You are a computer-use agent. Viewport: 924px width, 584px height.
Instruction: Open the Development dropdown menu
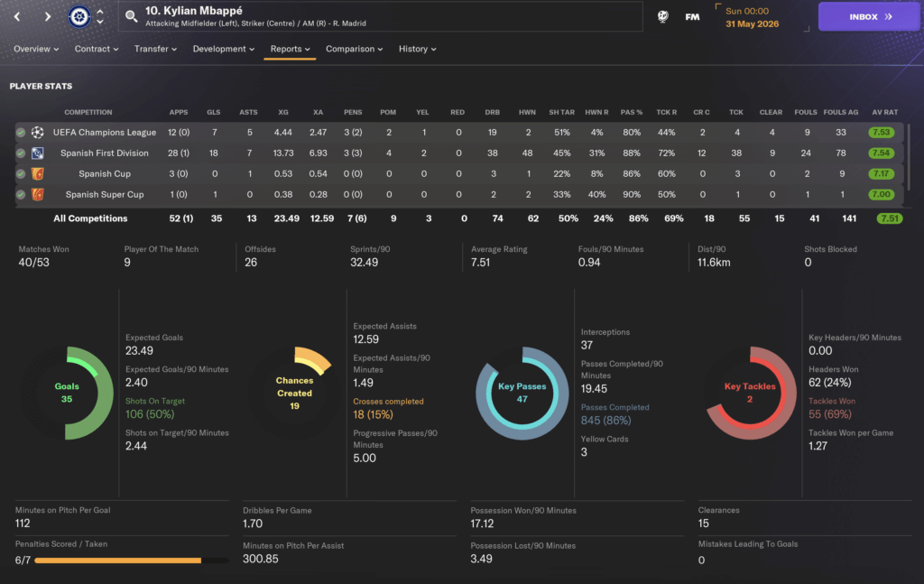[x=224, y=49]
